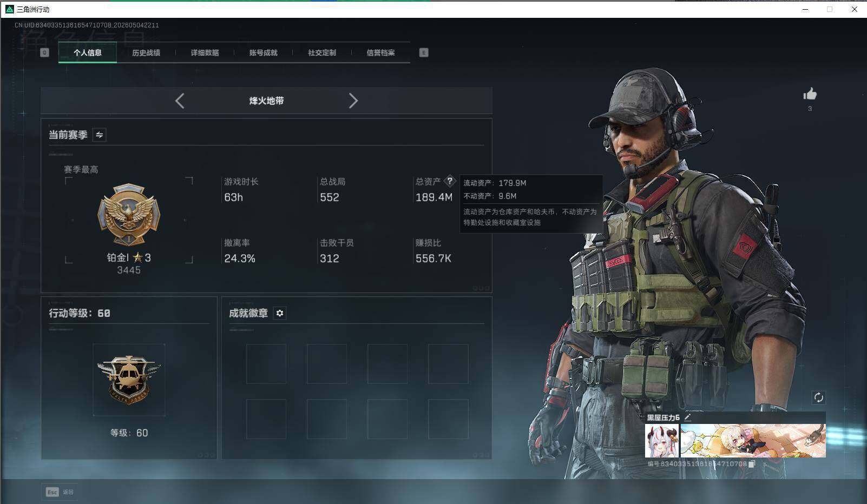Select the 账号成就 tab
Viewport: 867px width, 504px height.
point(263,52)
